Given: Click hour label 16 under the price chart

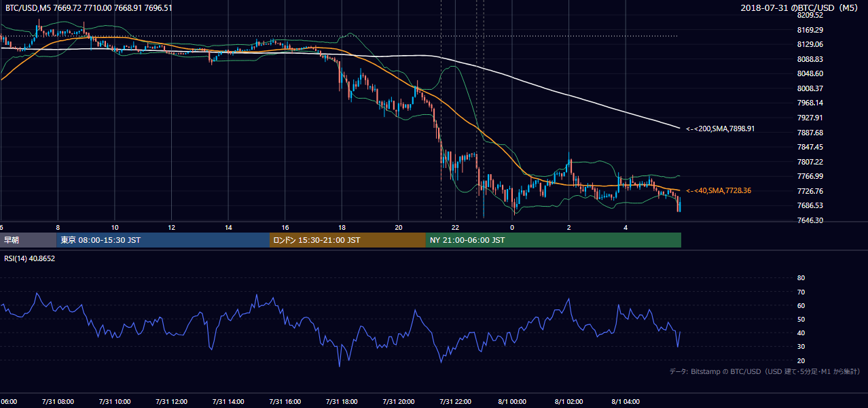Looking at the screenshot, I should pyautogui.click(x=285, y=227).
